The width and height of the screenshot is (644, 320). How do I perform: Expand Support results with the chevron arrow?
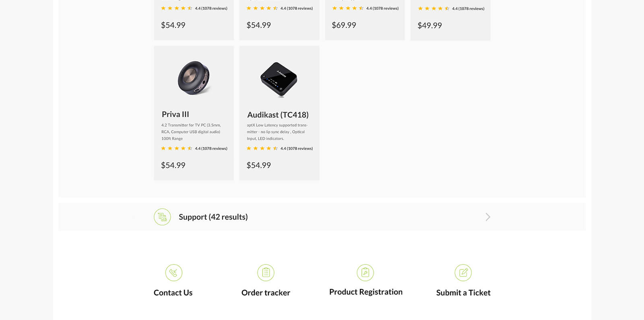(488, 217)
